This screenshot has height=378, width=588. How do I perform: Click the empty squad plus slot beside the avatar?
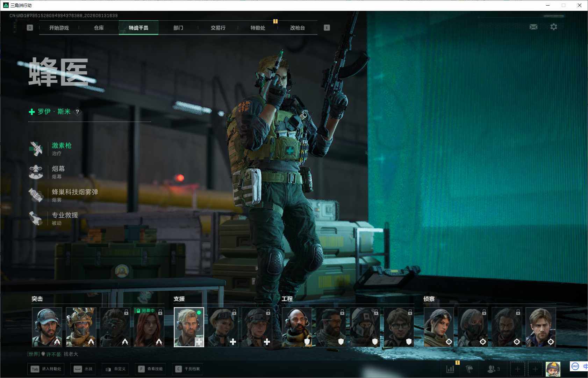click(535, 369)
